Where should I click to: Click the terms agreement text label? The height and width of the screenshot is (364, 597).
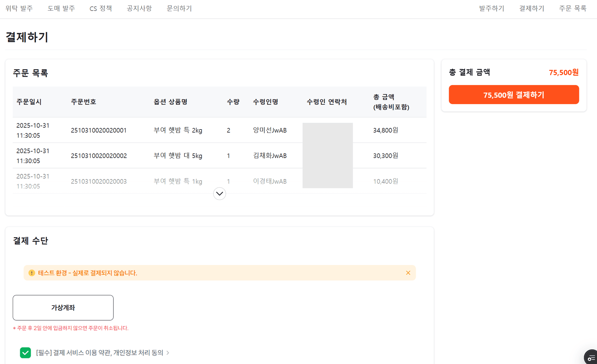tap(99, 353)
